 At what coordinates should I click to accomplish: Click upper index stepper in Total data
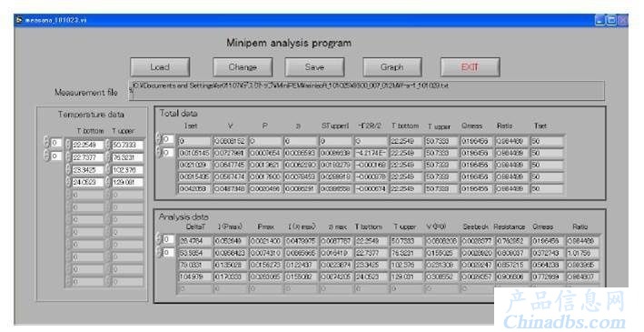click(x=159, y=139)
